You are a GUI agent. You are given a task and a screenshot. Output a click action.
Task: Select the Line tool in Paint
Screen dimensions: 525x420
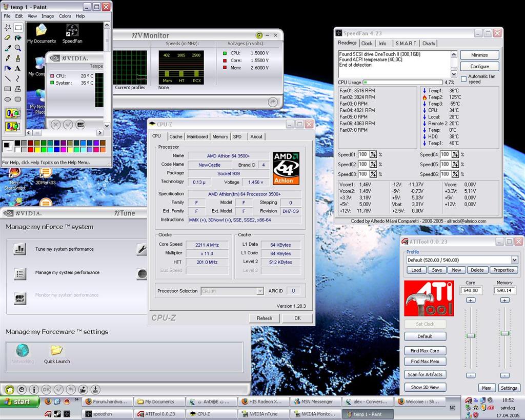8,78
